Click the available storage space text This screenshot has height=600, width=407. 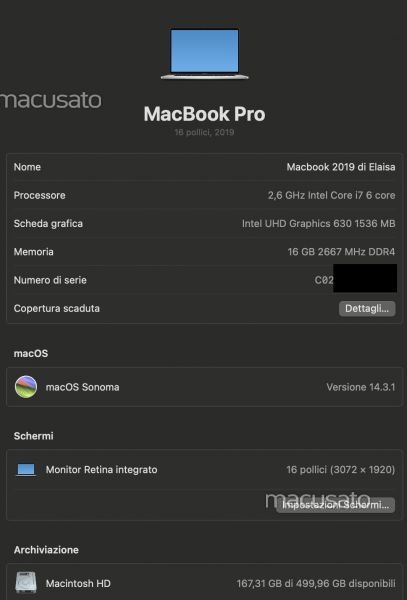pos(316,584)
